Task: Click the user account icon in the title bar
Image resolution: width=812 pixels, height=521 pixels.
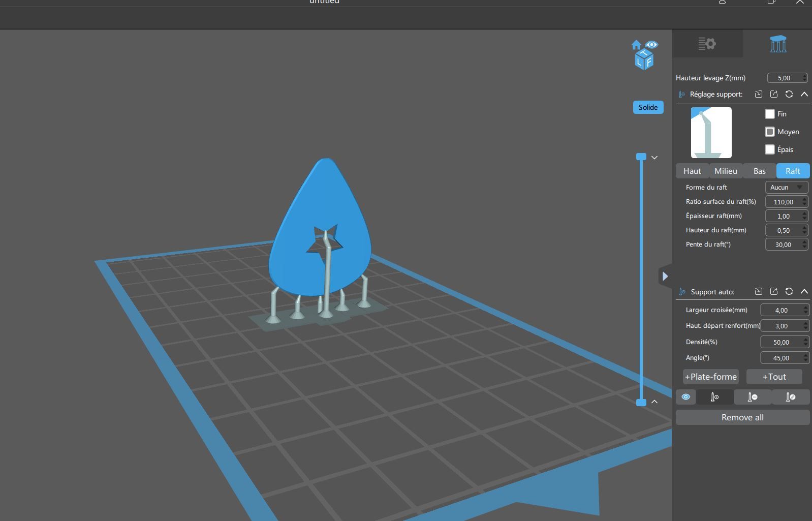Action: click(722, 2)
